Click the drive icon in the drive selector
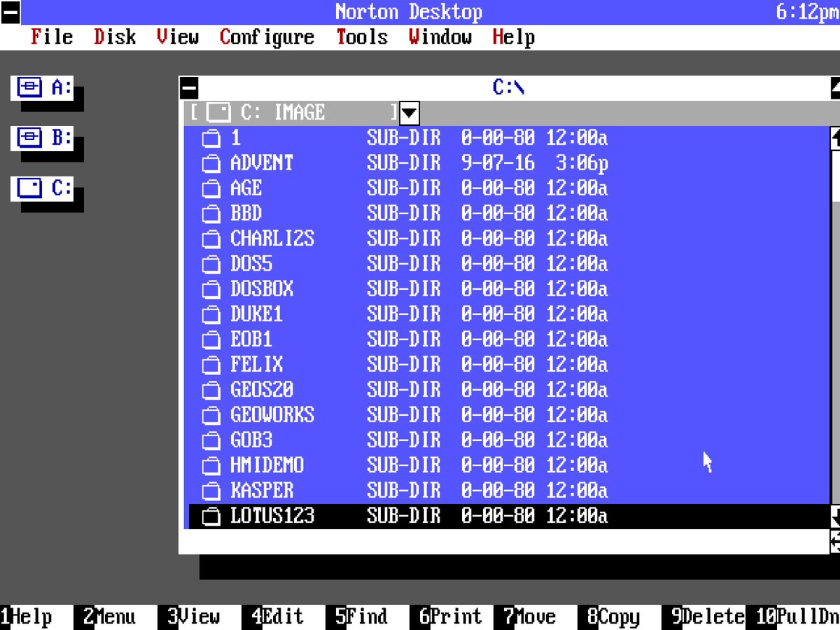 coord(220,113)
